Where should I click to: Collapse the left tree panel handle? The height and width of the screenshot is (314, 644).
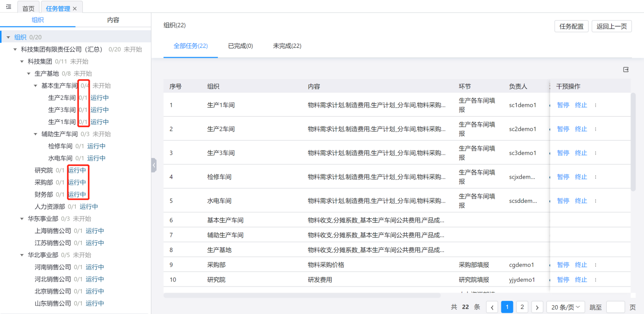tap(154, 165)
